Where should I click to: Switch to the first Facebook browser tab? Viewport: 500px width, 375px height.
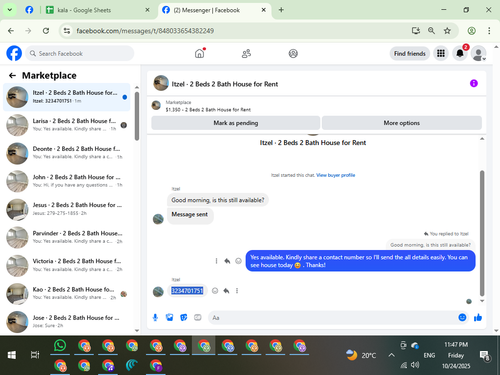29,10
